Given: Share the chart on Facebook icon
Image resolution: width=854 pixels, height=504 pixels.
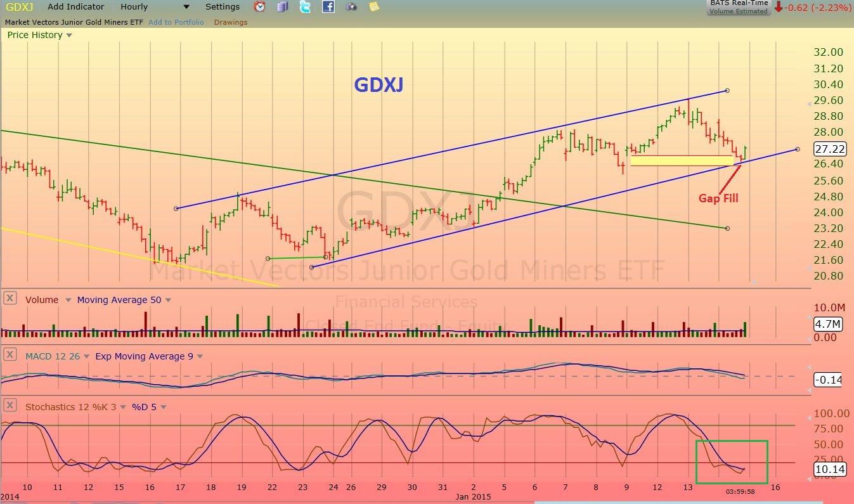Looking at the screenshot, I should (328, 7).
